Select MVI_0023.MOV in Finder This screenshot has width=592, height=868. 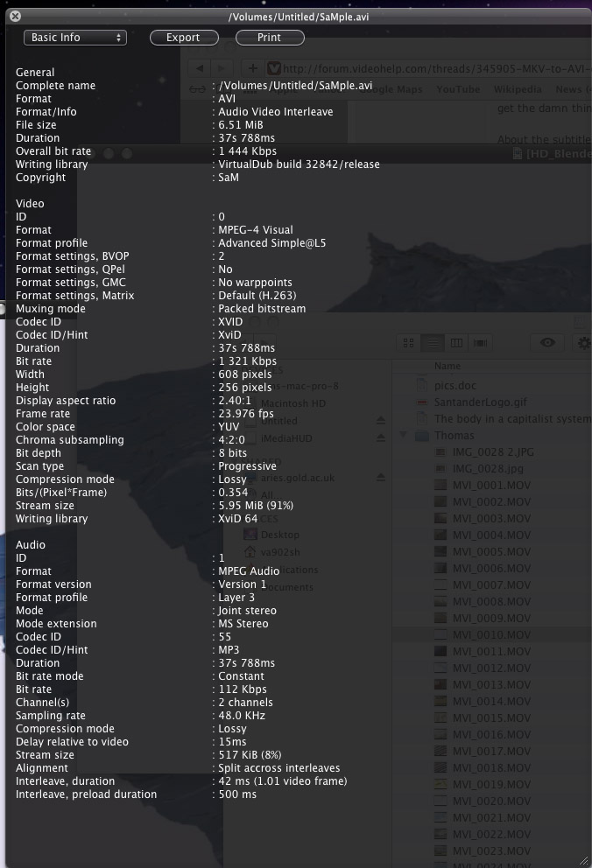(491, 850)
